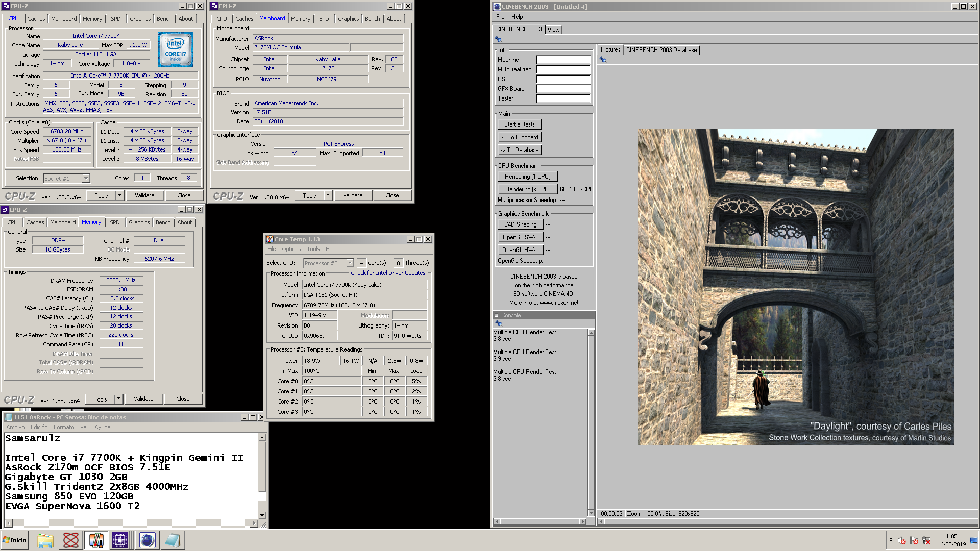Open the CPU-Z chip icon on taskbar
980x551 pixels.
120,540
